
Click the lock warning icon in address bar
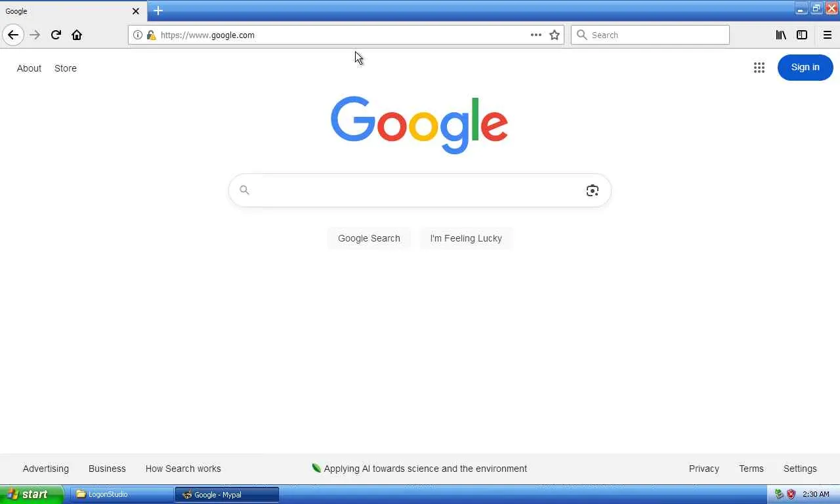tap(151, 35)
